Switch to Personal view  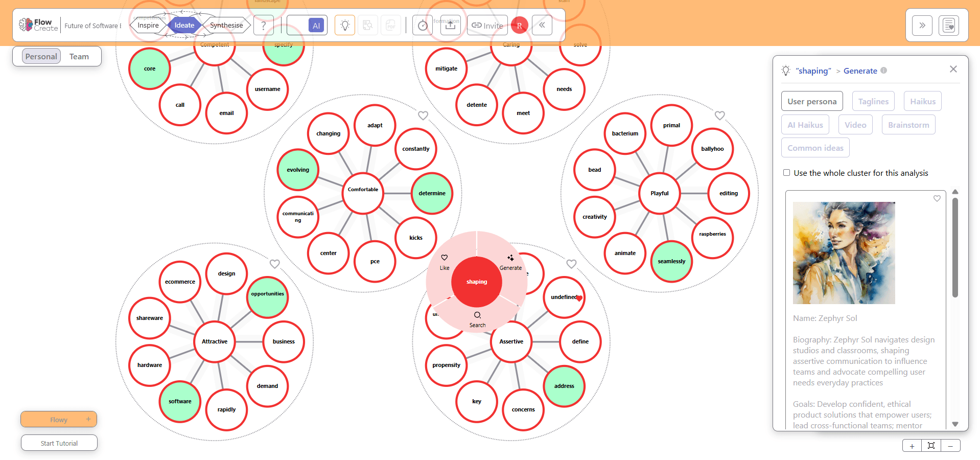coord(41,56)
